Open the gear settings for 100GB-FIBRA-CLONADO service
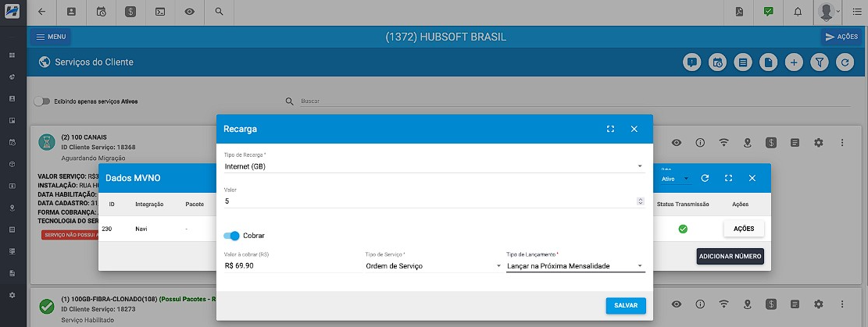Viewport: 868px width, 327px height. [819, 304]
